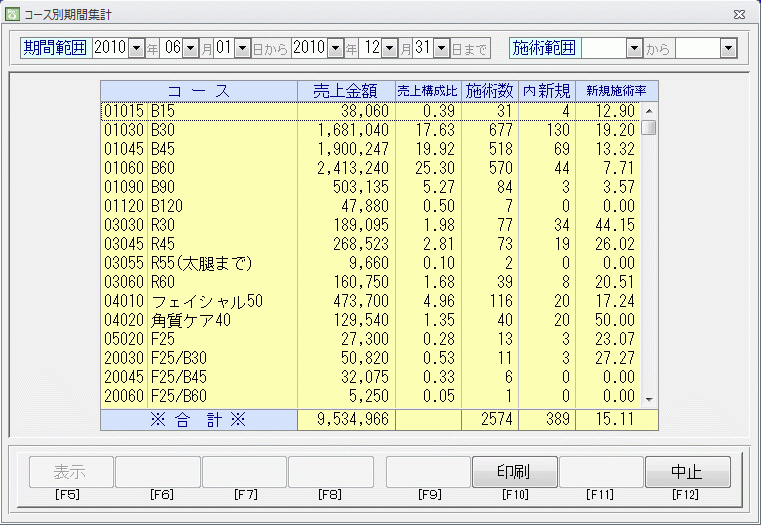Click the 内新規 column header
This screenshot has width=761, height=525.
pyautogui.click(x=546, y=91)
